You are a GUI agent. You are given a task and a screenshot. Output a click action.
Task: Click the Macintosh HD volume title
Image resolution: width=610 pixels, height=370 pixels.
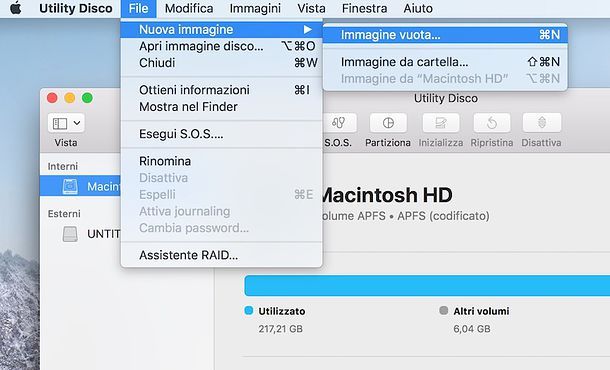tap(387, 195)
